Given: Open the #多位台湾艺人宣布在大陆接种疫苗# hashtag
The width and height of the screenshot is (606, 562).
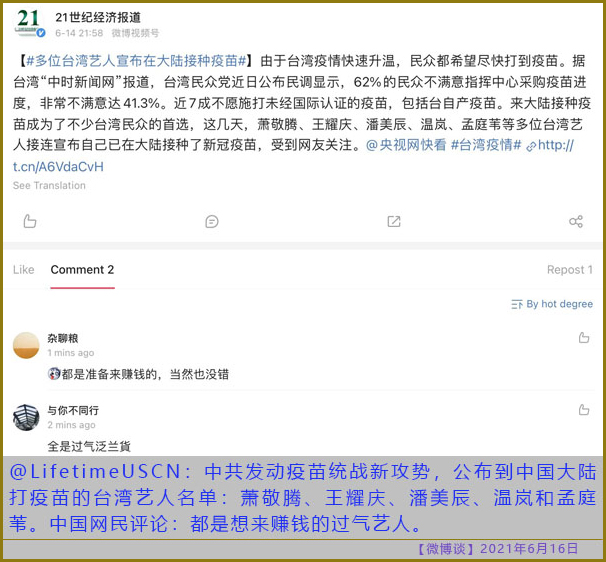Looking at the screenshot, I should (x=136, y=61).
